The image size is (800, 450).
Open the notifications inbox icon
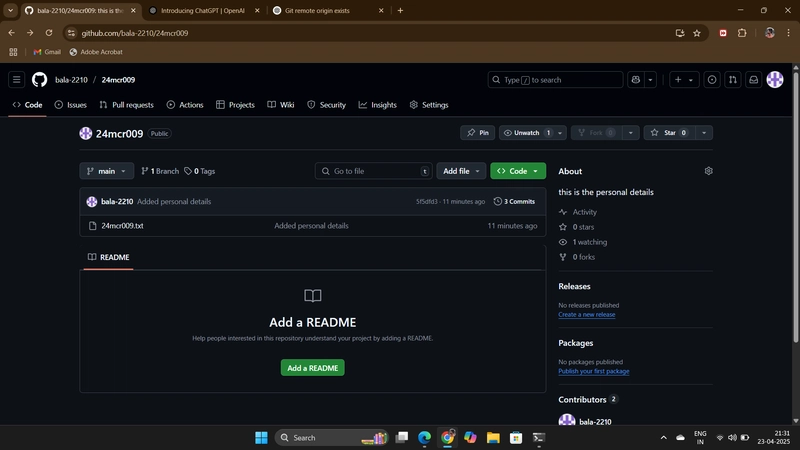click(x=754, y=80)
